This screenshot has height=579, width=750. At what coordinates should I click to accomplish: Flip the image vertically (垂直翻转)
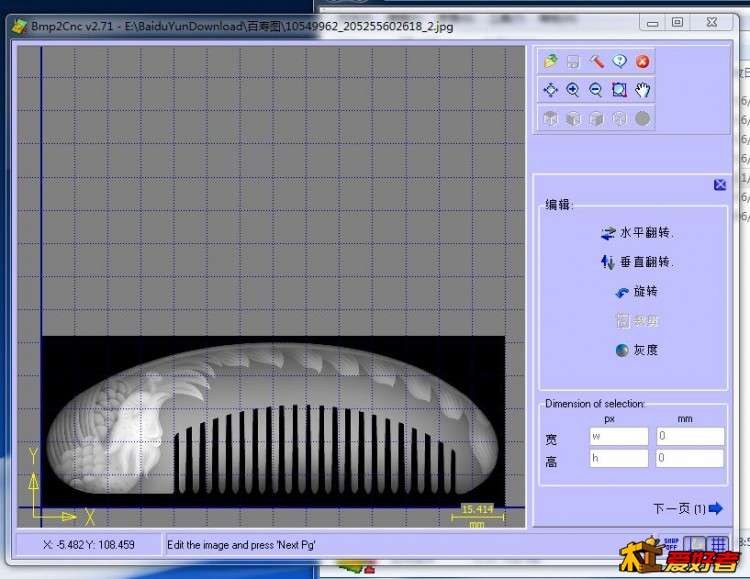click(x=637, y=262)
